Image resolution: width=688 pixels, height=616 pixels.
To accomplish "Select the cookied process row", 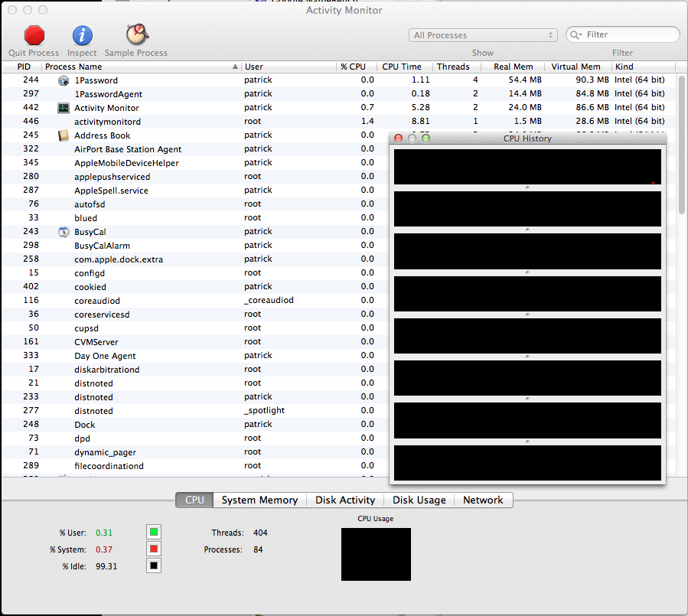I will point(195,287).
